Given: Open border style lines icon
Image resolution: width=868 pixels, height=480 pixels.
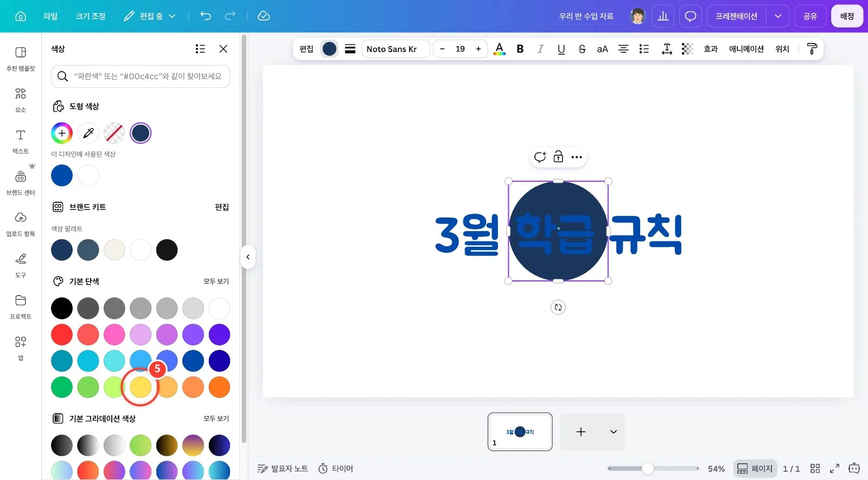Looking at the screenshot, I should click(x=350, y=49).
